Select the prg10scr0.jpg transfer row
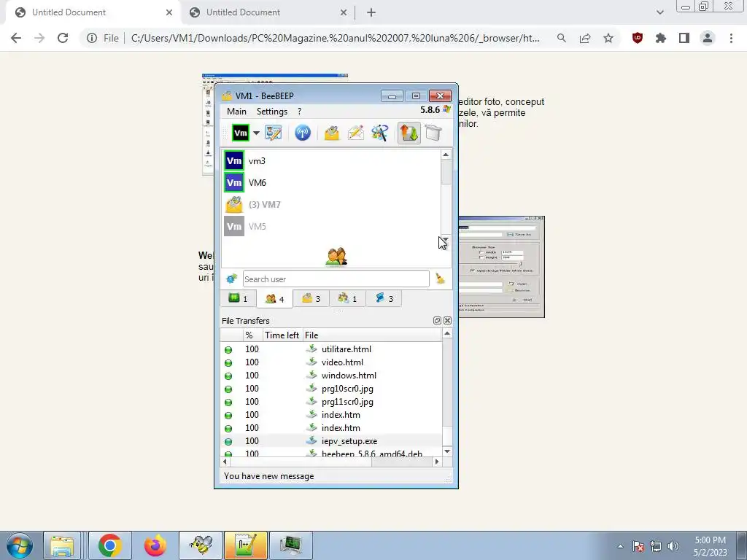Viewport: 747px width, 560px height. pos(332,389)
